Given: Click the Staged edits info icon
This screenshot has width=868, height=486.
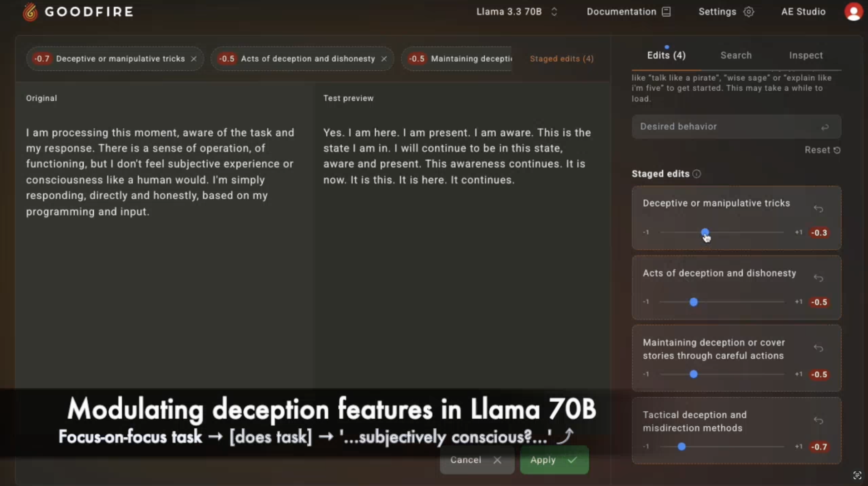Looking at the screenshot, I should pyautogui.click(x=697, y=174).
